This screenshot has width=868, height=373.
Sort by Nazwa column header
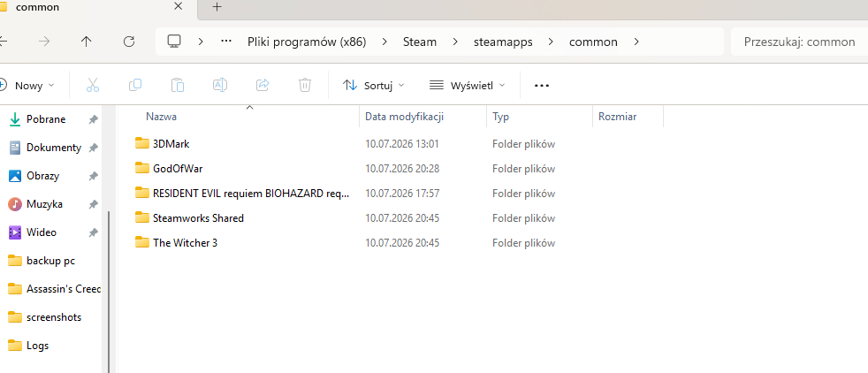tap(161, 117)
